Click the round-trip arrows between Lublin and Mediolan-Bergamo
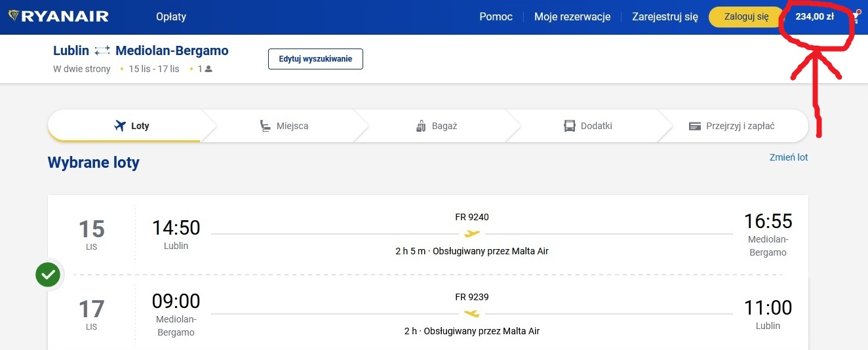This screenshot has width=868, height=350. click(102, 51)
